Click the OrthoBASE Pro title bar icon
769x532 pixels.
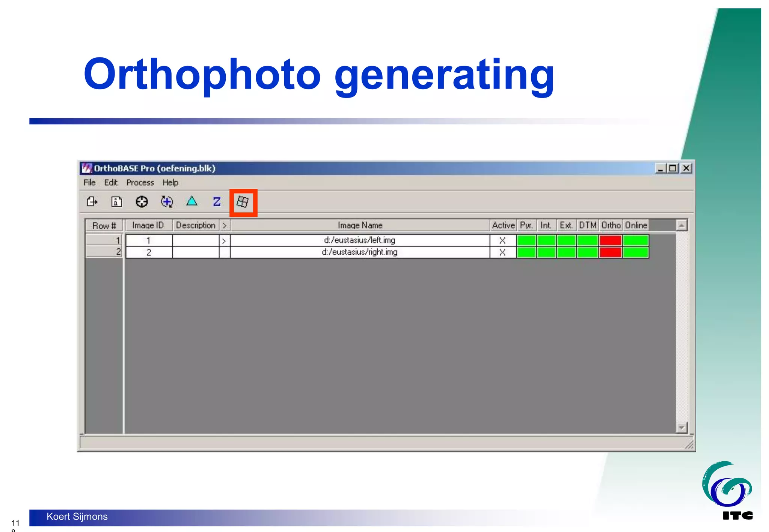[x=87, y=168]
